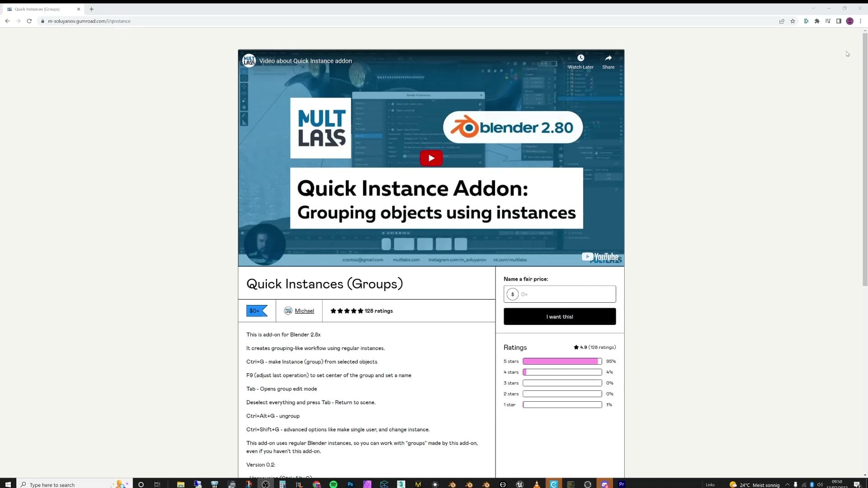Screen dimensions: 868x488
Task: Show hidden system tray icons
Action: (x=788, y=484)
